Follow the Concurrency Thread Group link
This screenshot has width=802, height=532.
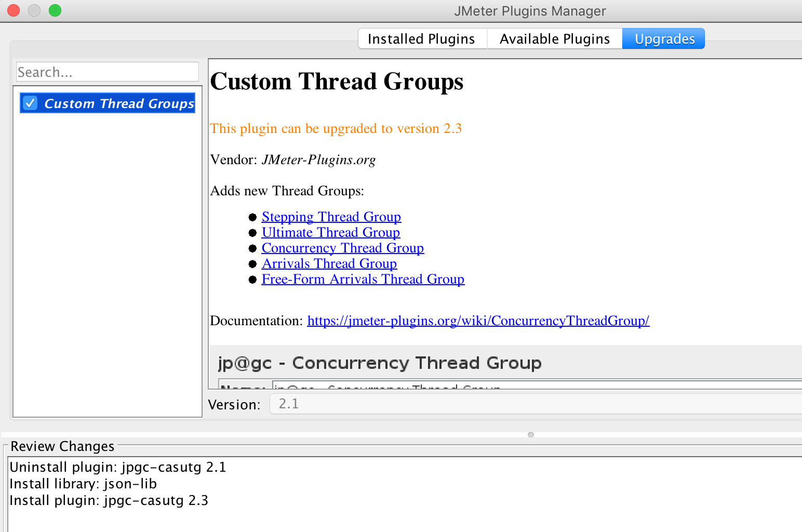coord(343,248)
